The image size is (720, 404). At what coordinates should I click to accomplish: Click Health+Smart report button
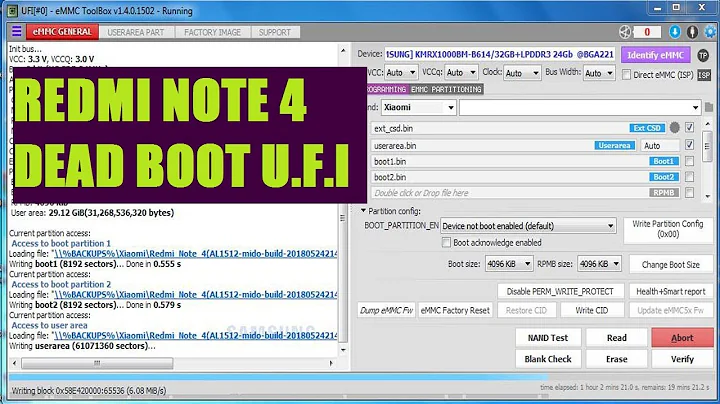click(x=670, y=291)
